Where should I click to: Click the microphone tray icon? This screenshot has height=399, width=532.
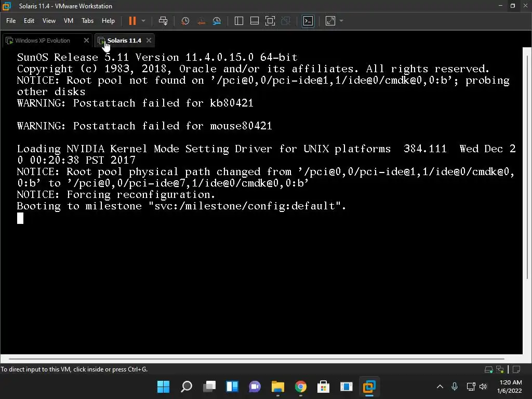[x=455, y=387]
